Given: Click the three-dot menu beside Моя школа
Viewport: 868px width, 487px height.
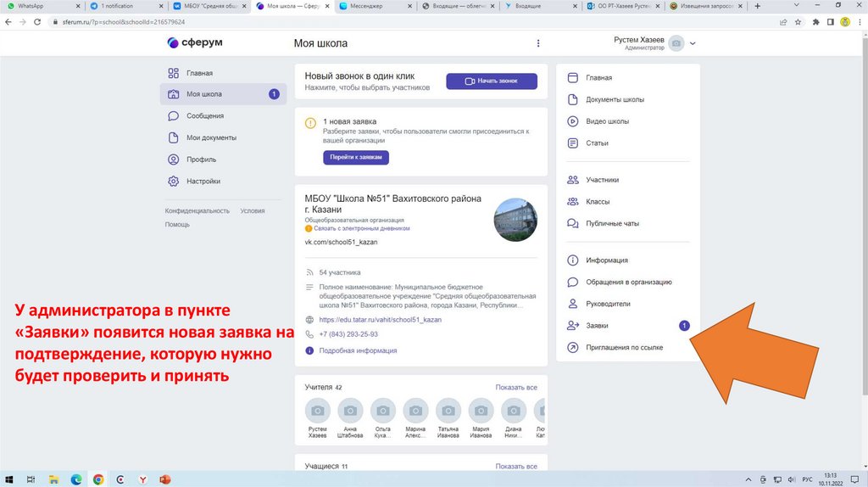Looking at the screenshot, I should tap(537, 43).
